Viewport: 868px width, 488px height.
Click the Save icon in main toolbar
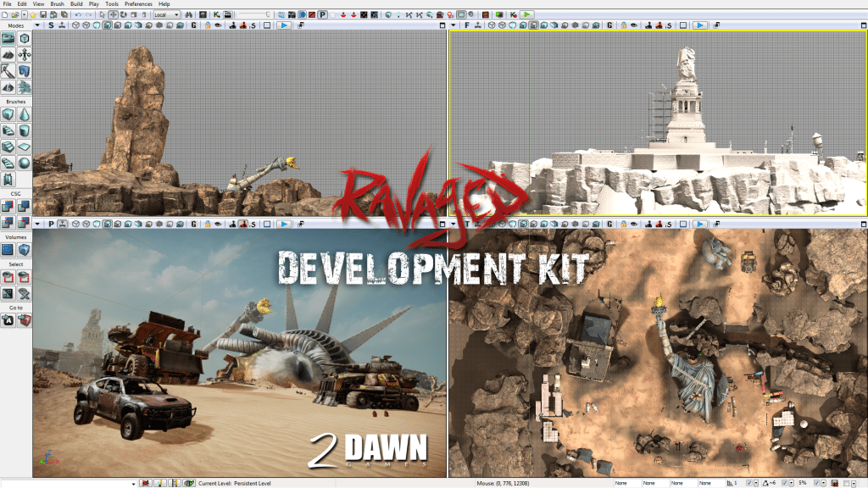coord(43,14)
